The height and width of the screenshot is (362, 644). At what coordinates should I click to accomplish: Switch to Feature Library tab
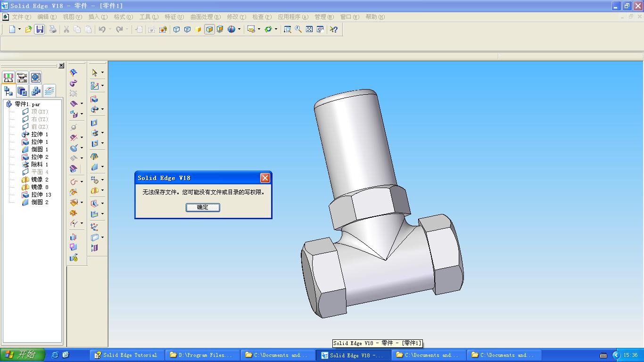pyautogui.click(x=22, y=91)
